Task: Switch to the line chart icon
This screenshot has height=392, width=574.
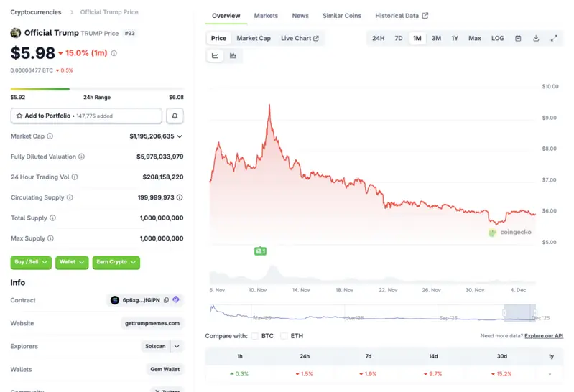Action: point(216,55)
